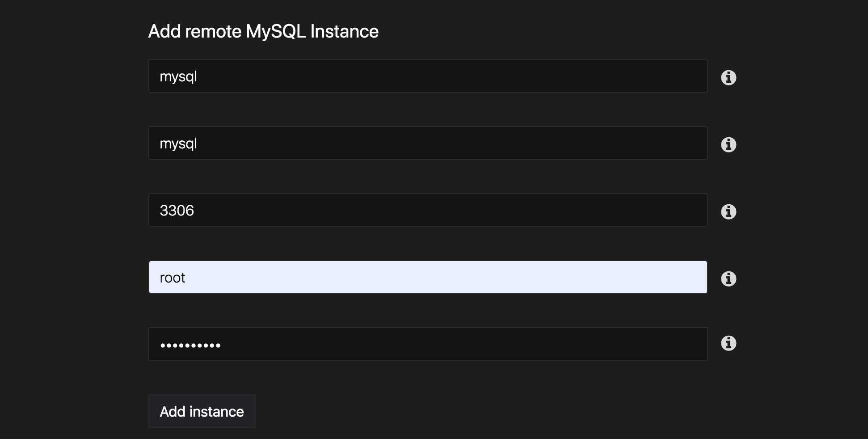Click into the port field showing 3306

coord(428,210)
